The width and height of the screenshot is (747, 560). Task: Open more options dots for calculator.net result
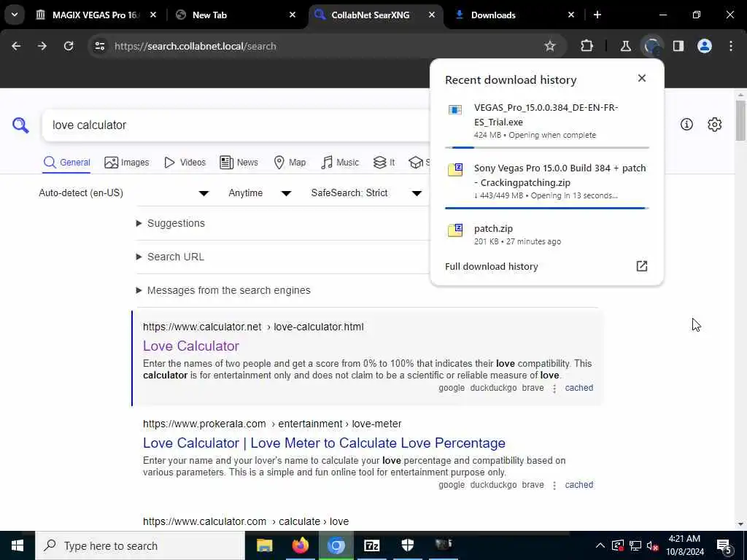(x=554, y=388)
